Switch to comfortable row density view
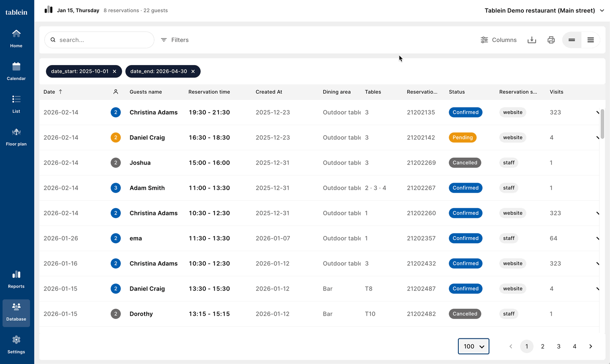 591,39
